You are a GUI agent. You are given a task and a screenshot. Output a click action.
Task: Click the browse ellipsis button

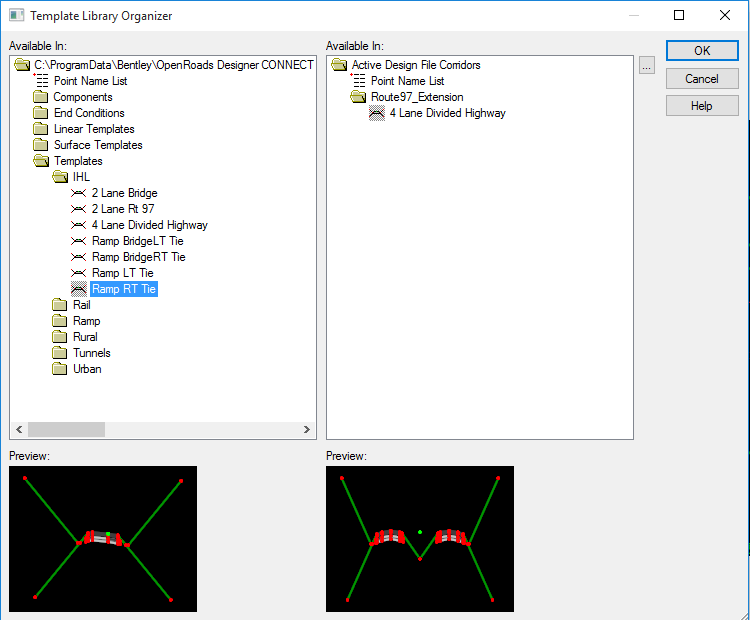point(647,66)
